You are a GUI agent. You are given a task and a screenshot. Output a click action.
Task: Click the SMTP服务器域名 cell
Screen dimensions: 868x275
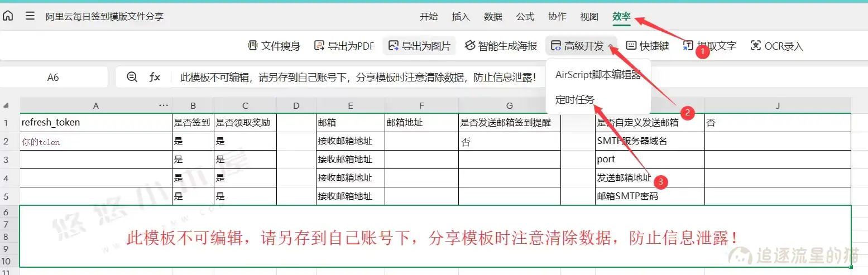coord(650,141)
